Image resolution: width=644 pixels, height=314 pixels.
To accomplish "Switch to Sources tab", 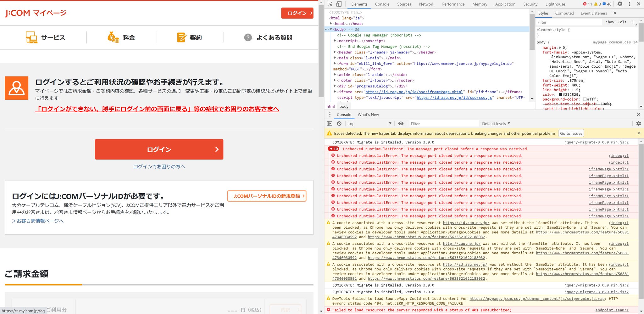I will click(404, 4).
